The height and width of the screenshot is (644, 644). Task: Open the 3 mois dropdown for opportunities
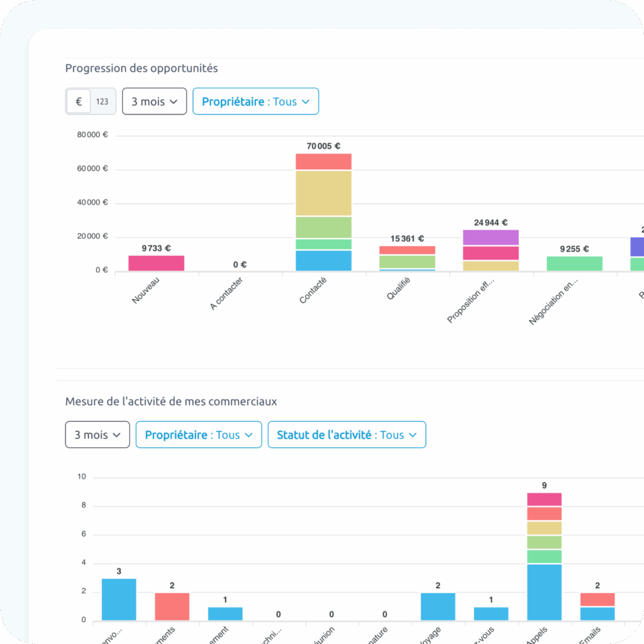(x=154, y=101)
